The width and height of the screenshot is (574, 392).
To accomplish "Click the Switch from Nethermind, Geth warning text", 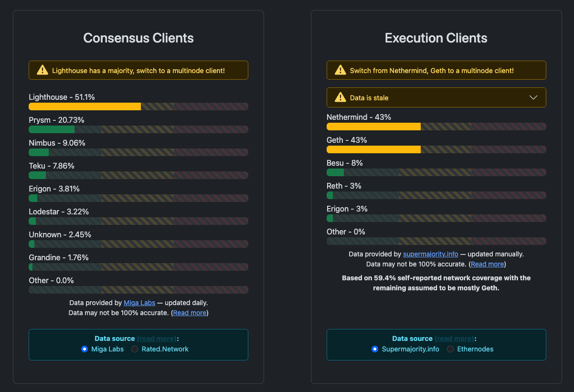I will point(432,71).
